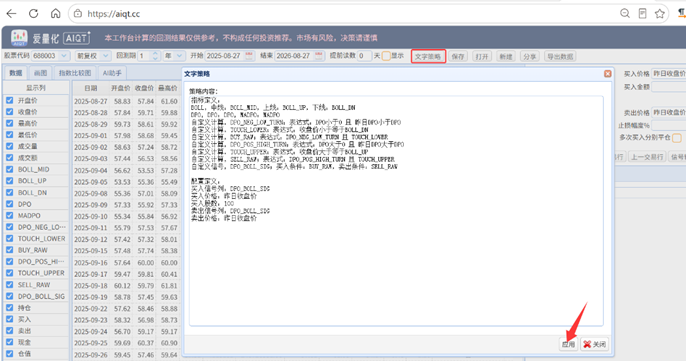Click the 打开 button

pos(482,56)
